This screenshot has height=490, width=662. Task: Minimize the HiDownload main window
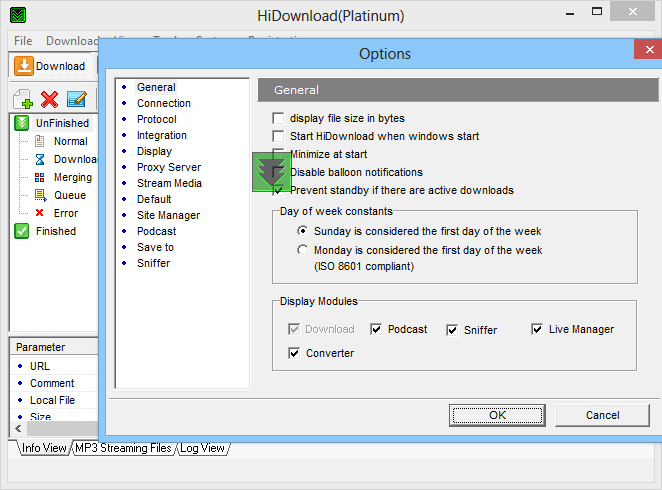point(570,14)
